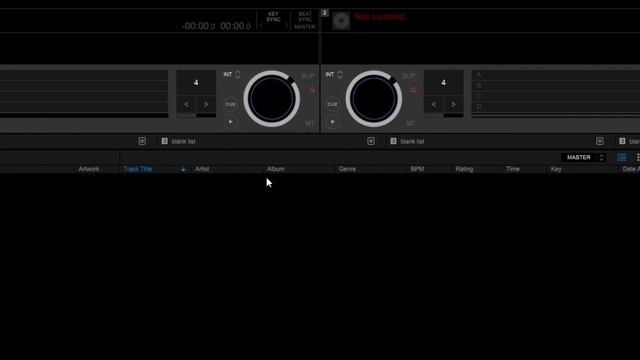This screenshot has width=640, height=360.
Task: Toggle master tempo MT on left deck
Action: tap(310, 123)
